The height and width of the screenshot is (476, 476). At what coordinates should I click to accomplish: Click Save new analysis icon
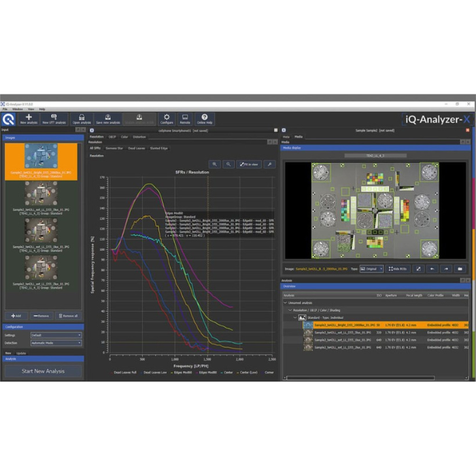click(108, 119)
